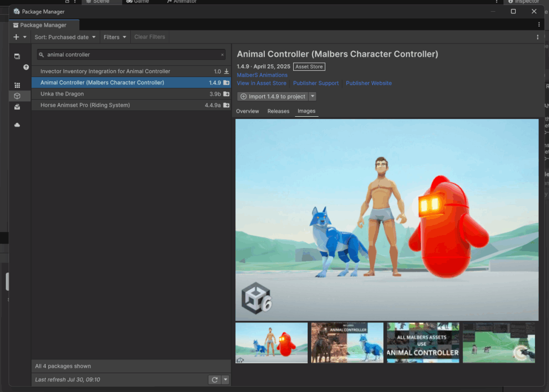549x392 pixels.
Task: Select the Unka the Dragon row
Action: pyautogui.click(x=131, y=94)
